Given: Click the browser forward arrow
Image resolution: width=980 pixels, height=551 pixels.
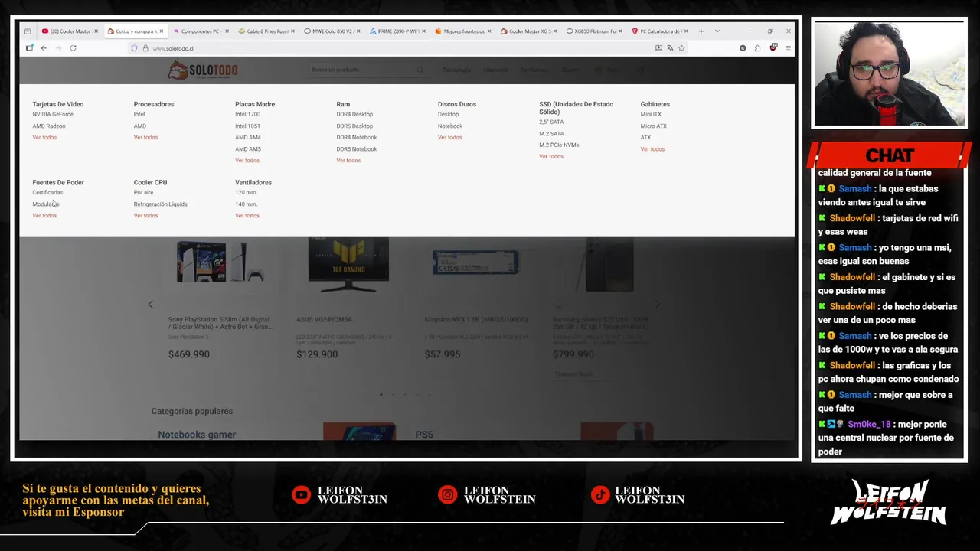Looking at the screenshot, I should (58, 48).
